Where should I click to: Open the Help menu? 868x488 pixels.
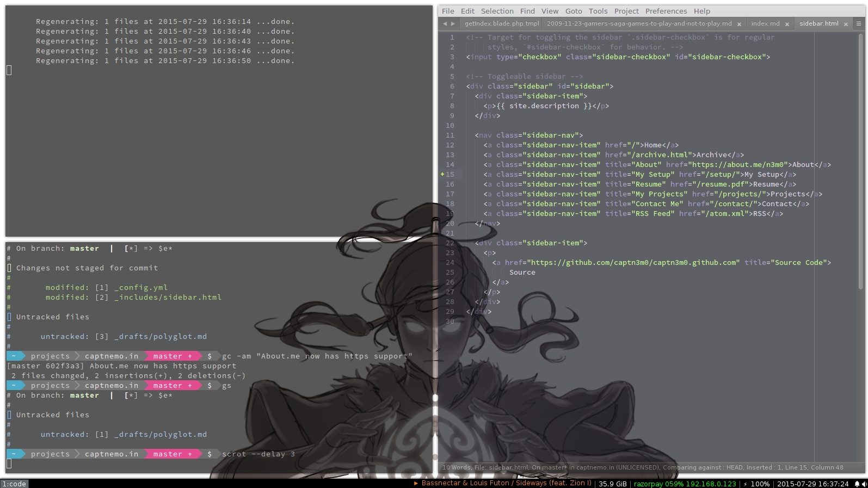pyautogui.click(x=701, y=11)
